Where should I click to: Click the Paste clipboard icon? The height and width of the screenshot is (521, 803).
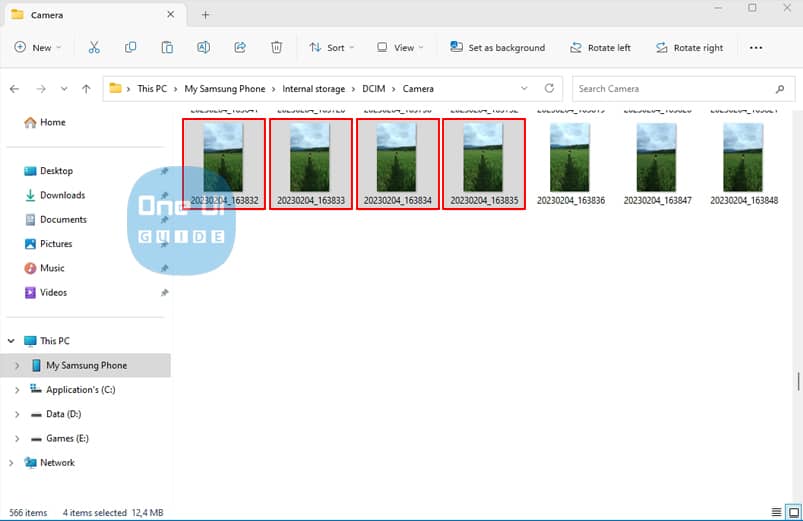click(x=167, y=47)
